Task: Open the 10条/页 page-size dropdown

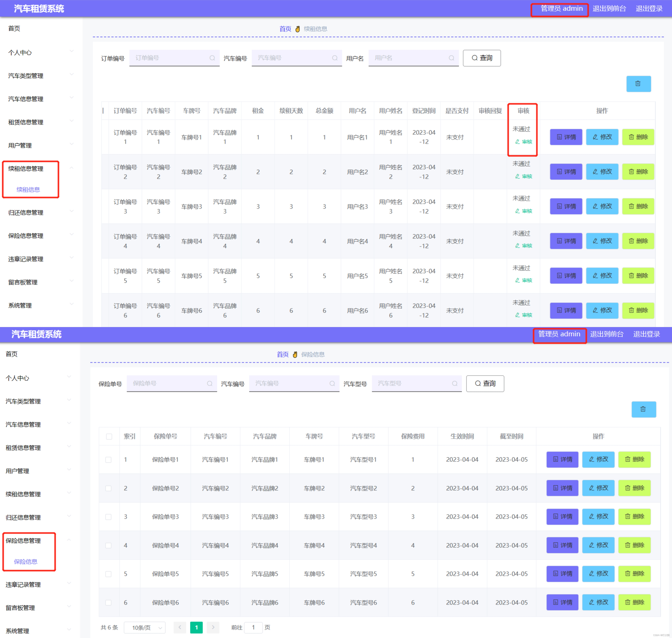Action: click(x=145, y=627)
